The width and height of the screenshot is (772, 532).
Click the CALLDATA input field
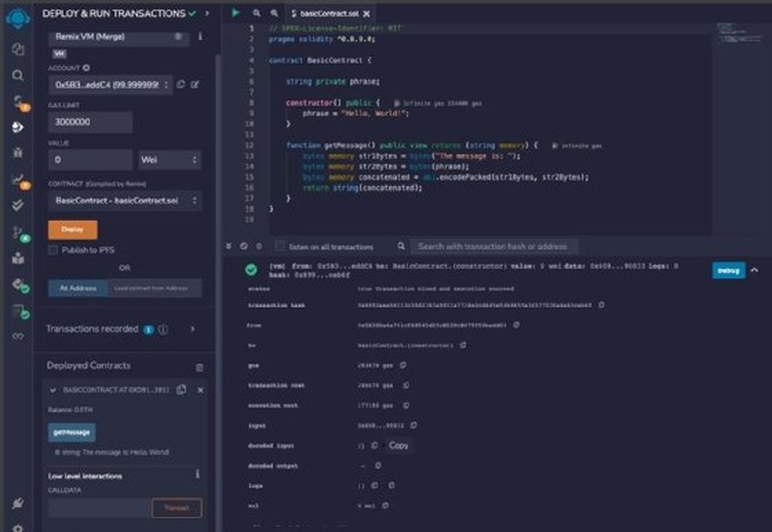pyautogui.click(x=99, y=508)
